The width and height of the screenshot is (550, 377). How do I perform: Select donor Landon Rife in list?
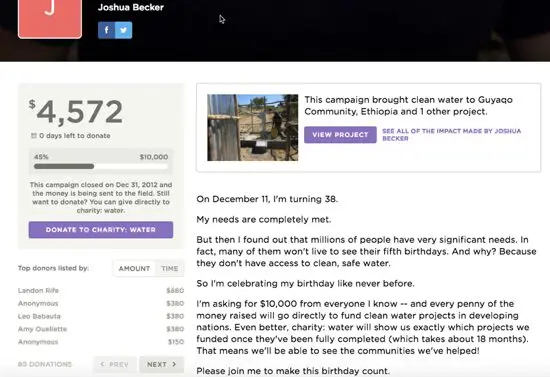38,291
